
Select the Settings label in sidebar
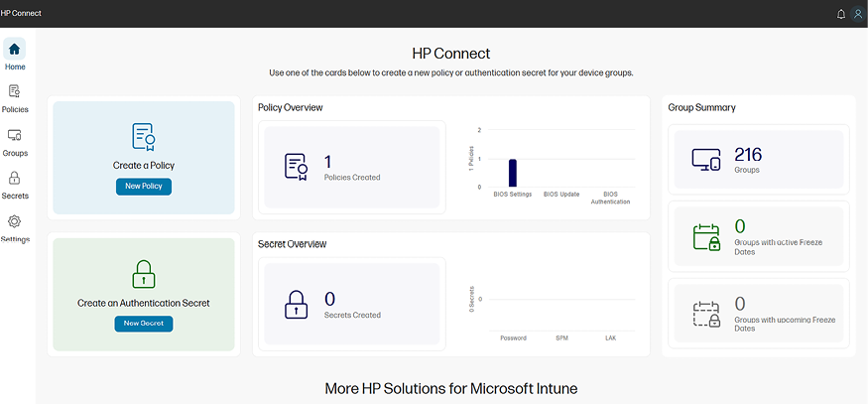pos(15,240)
